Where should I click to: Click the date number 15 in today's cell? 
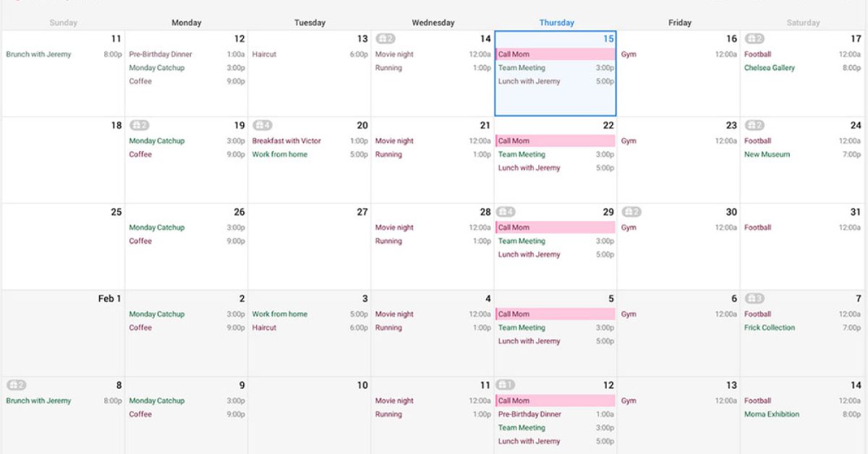pos(608,39)
